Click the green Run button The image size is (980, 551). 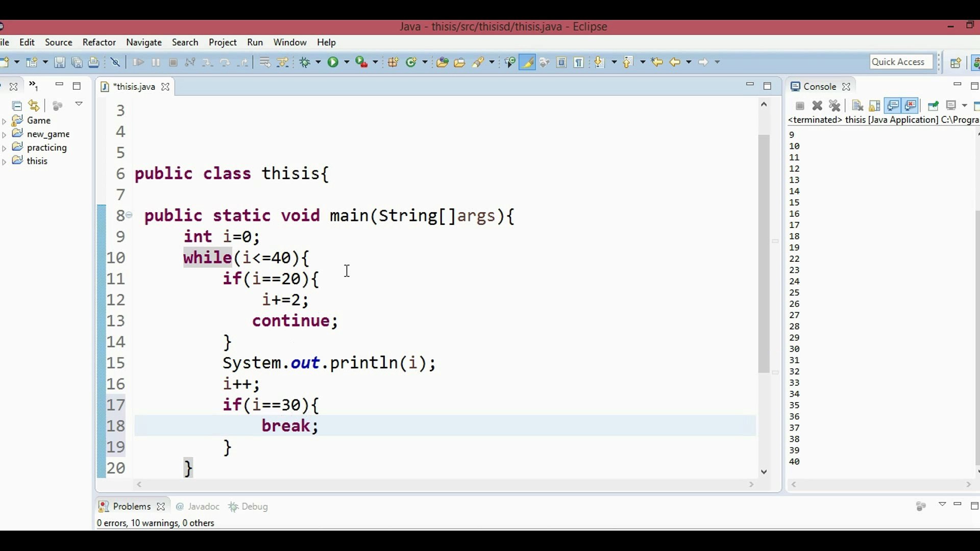coord(333,62)
